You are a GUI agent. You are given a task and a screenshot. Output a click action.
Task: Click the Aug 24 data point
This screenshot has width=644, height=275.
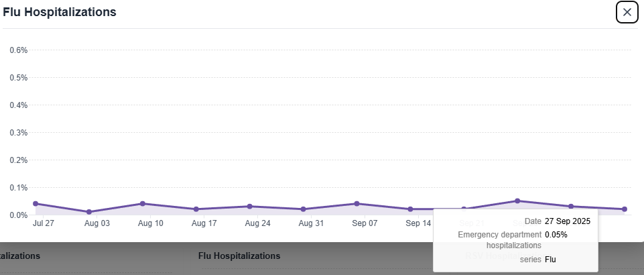(249, 207)
